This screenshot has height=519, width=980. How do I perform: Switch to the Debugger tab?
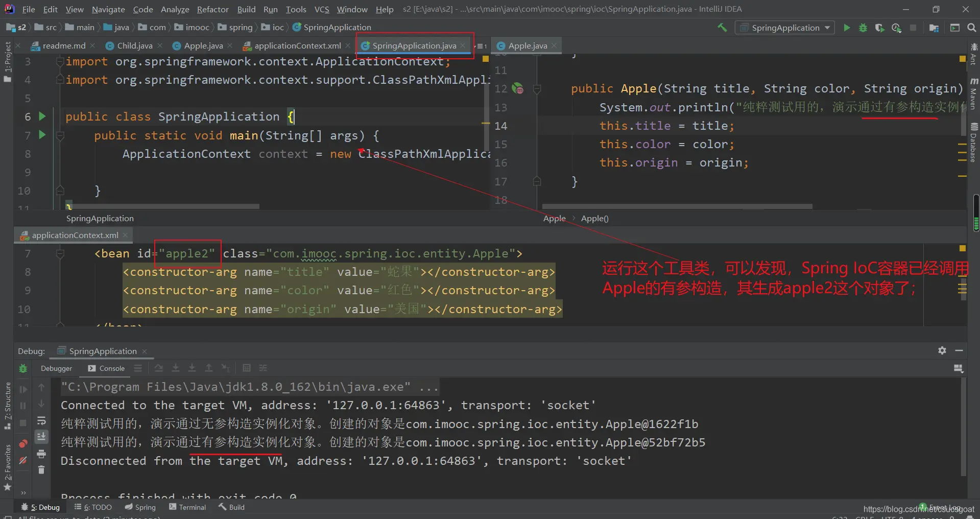[x=56, y=368]
